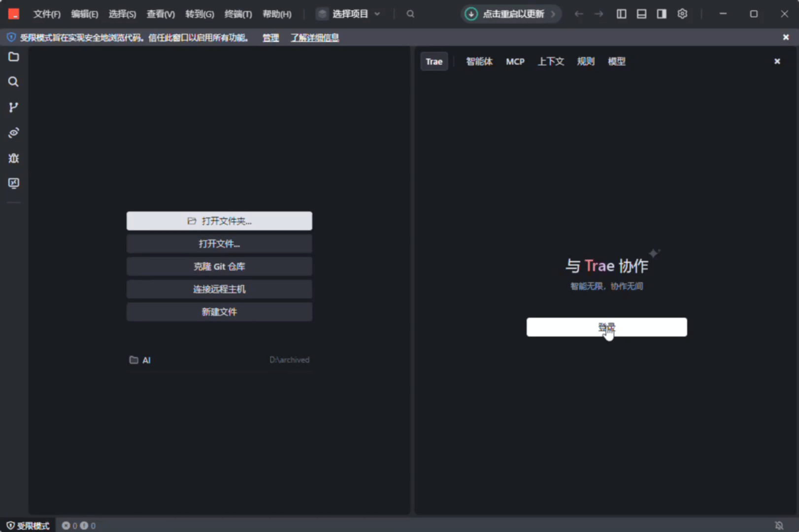
Task: Open the Debug bug icon in sidebar
Action: click(x=14, y=158)
